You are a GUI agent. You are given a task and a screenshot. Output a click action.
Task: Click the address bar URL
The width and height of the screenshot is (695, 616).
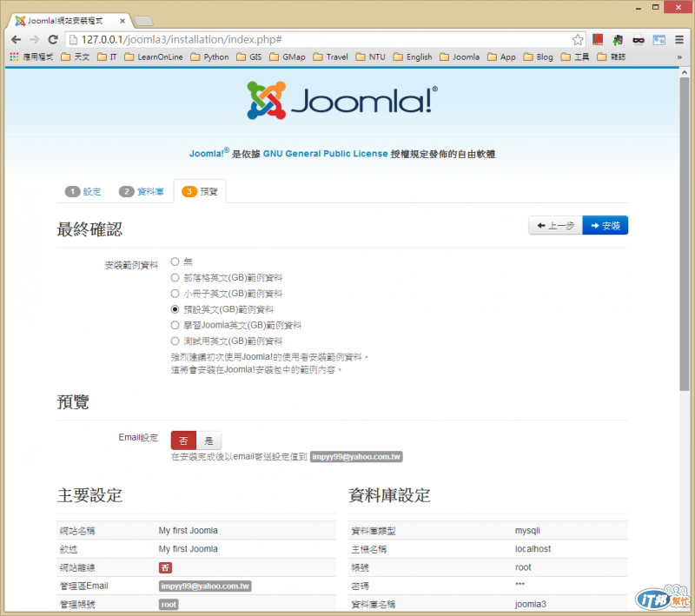(182, 39)
